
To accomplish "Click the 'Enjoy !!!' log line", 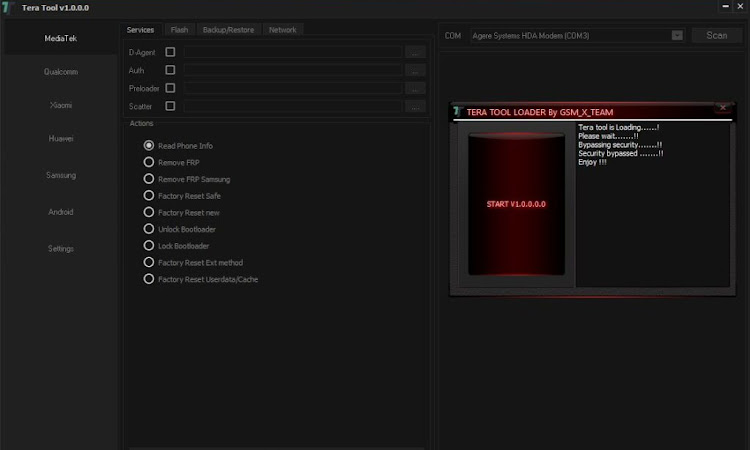I will (x=592, y=162).
